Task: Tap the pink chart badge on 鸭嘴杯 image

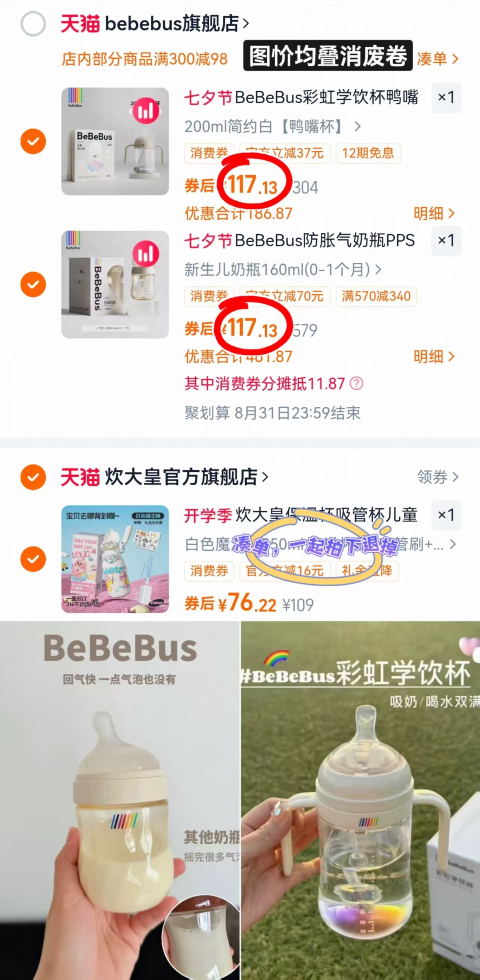Action: click(x=145, y=110)
